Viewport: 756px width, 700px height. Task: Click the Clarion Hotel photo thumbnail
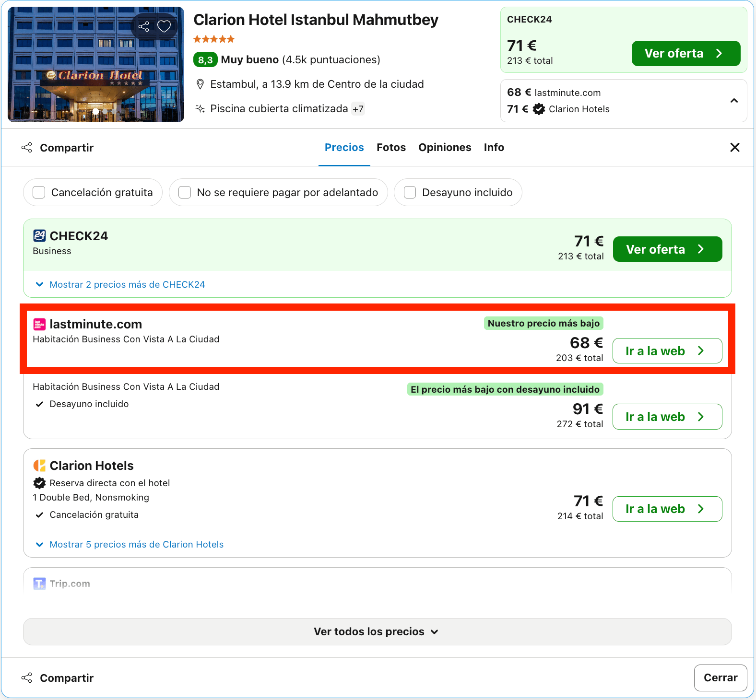point(96,64)
